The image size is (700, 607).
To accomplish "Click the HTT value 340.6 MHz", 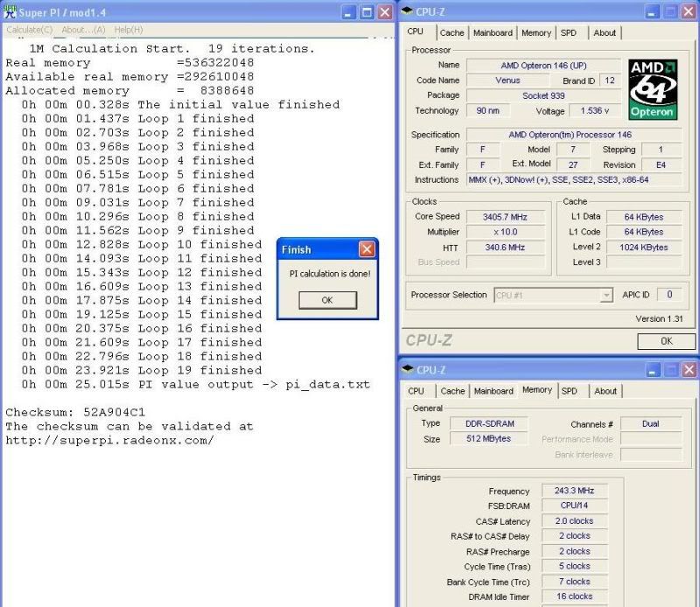I will click(505, 248).
